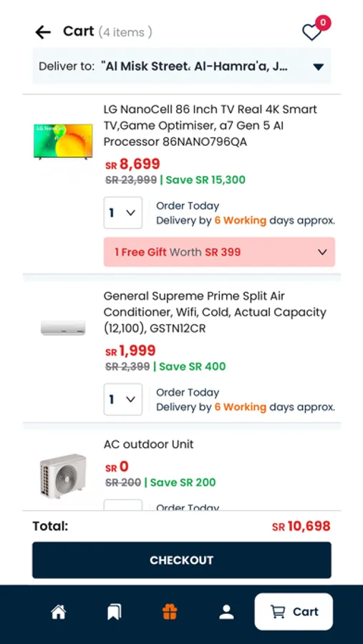Select the Cart tab in bottom navigation
Image resolution: width=363 pixels, height=644 pixels.
pos(294,612)
